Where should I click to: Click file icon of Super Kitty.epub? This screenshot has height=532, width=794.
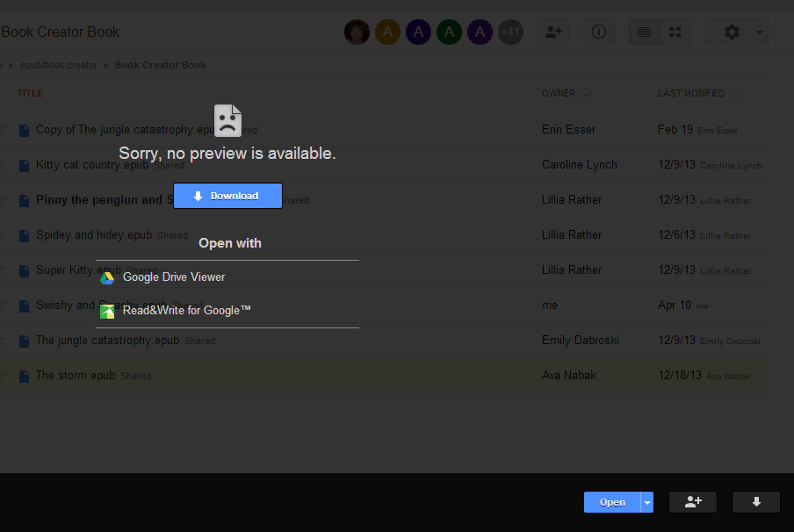24,270
